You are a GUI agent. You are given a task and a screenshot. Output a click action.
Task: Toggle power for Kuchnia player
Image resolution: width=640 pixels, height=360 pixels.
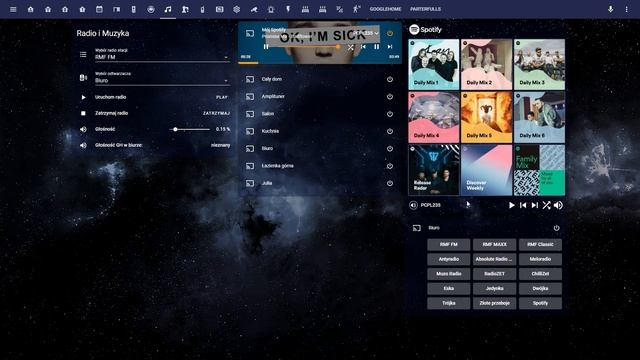pos(390,131)
